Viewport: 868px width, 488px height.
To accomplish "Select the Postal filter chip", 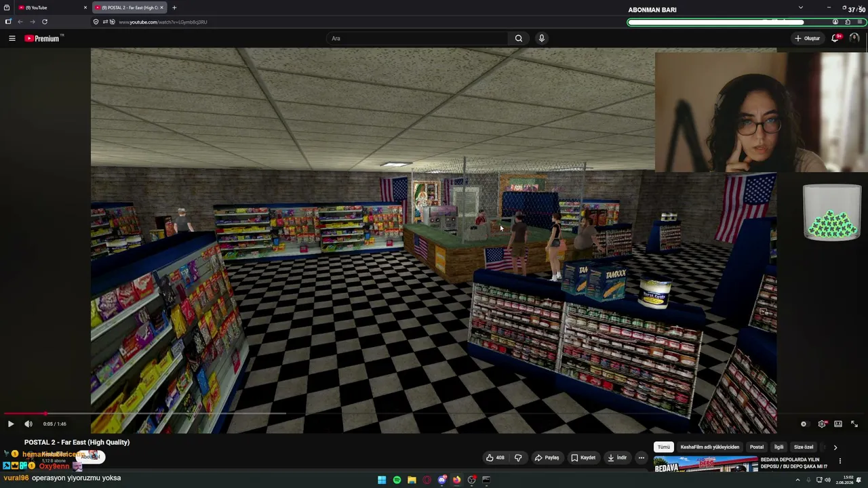I will [x=757, y=447].
